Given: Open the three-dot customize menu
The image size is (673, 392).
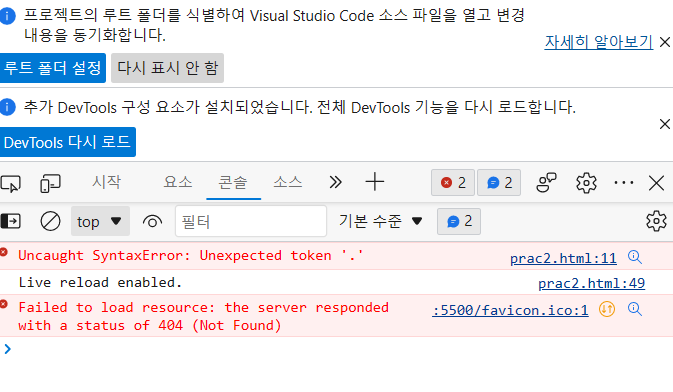Looking at the screenshot, I should point(624,183).
